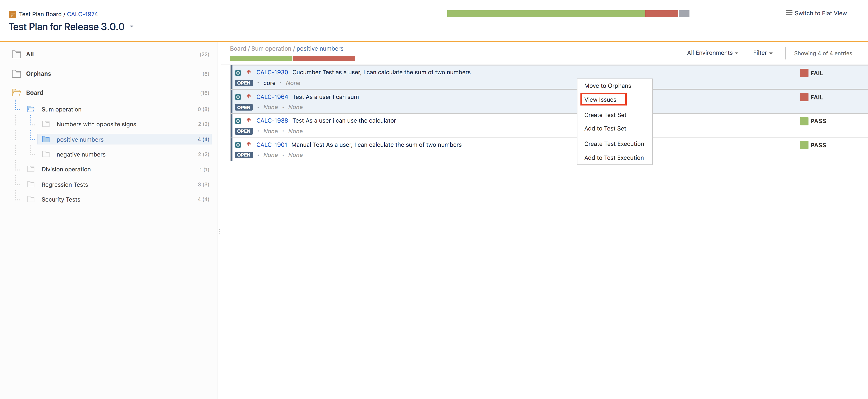Select the Division operation folder label
Screen dimensions: 868x399
[x=66, y=169]
